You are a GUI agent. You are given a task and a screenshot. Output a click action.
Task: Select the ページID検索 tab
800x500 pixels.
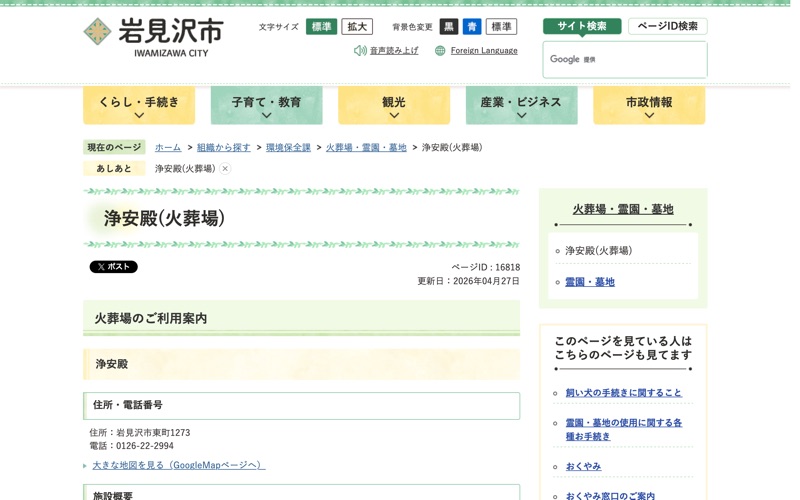point(667,26)
